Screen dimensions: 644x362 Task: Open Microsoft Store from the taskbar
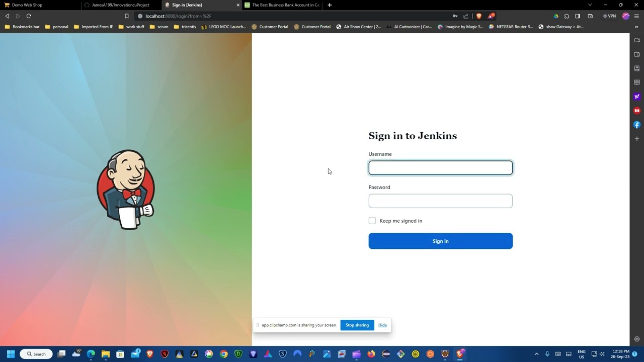[x=120, y=354]
